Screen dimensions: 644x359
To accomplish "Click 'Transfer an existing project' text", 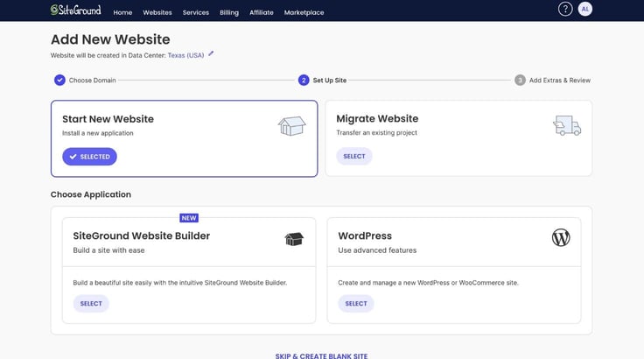I will click(376, 132).
